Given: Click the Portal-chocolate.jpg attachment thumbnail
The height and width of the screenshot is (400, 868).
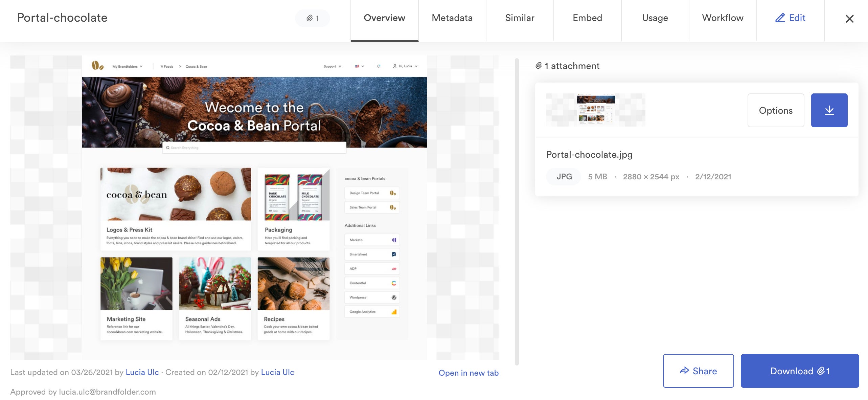Looking at the screenshot, I should [x=596, y=110].
